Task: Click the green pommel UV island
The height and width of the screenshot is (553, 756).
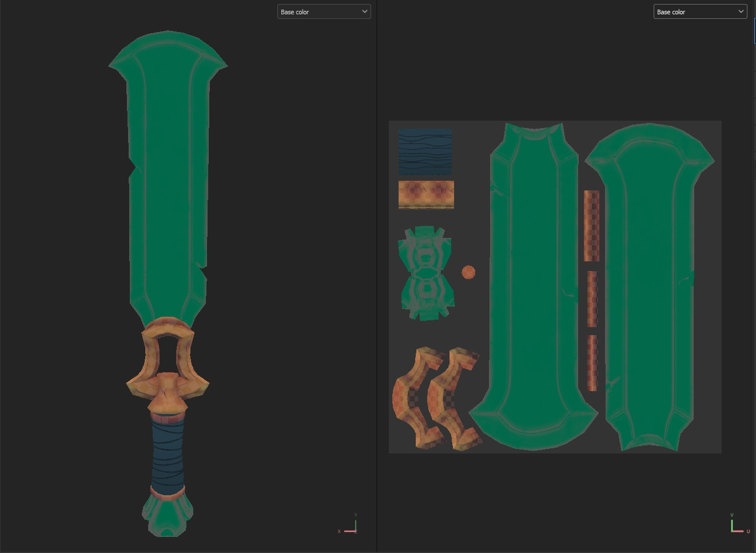Action: click(427, 273)
